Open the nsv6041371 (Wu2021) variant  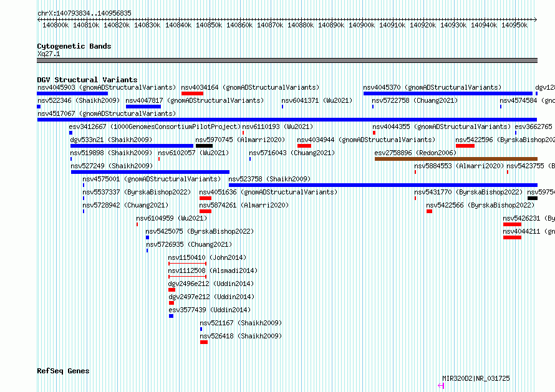click(x=317, y=100)
